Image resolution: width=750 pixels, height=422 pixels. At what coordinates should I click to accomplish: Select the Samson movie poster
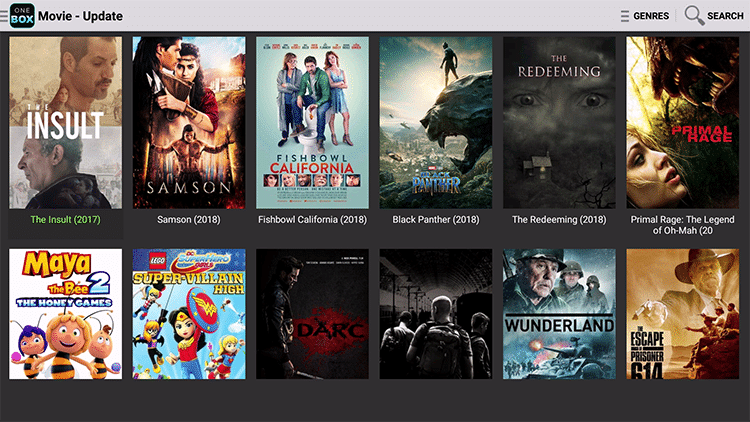189,122
